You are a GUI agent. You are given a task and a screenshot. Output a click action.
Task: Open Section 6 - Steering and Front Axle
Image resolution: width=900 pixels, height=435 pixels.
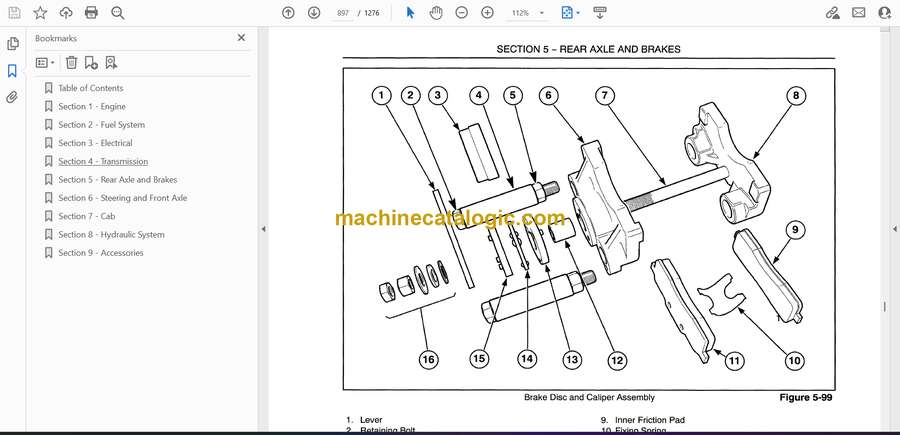(x=123, y=198)
